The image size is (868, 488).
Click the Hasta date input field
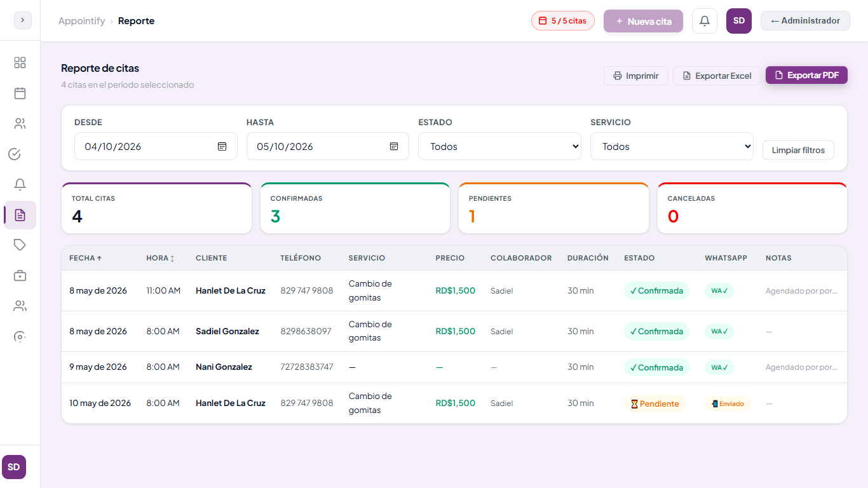point(328,146)
